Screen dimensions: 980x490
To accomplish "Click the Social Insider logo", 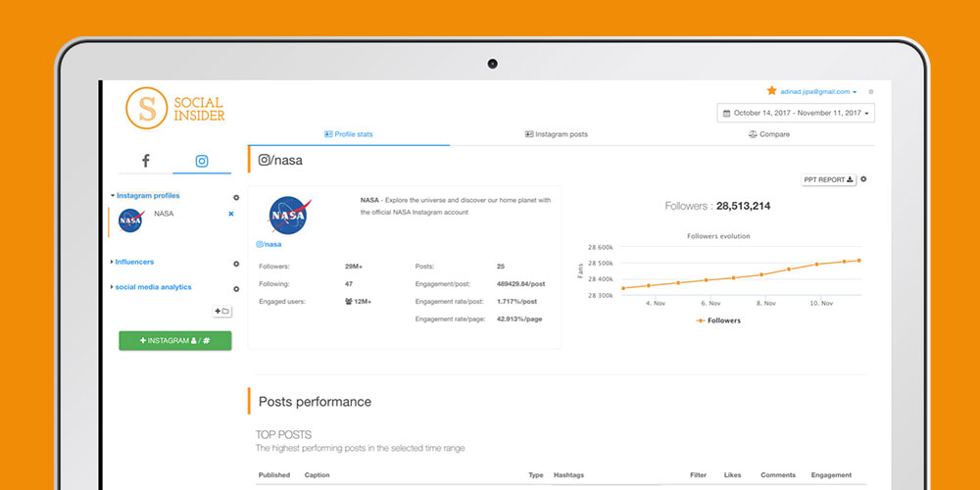I will [x=175, y=108].
